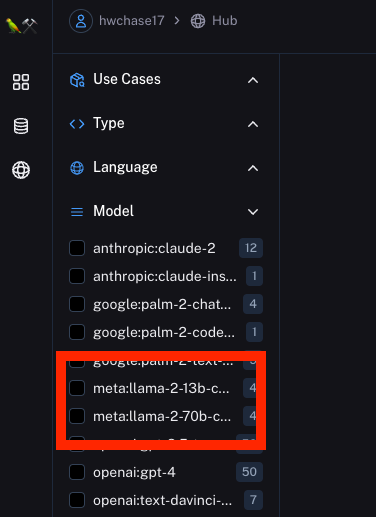Click the LangSmith parrot and tools logo
The height and width of the screenshot is (517, 376).
tap(21, 26)
